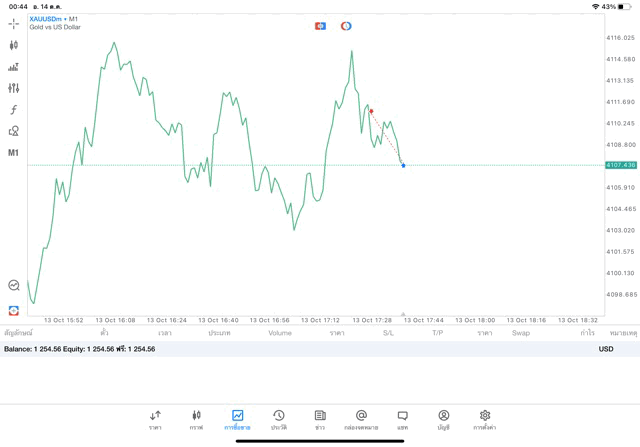Sort positions by Volume column header

[x=280, y=333]
